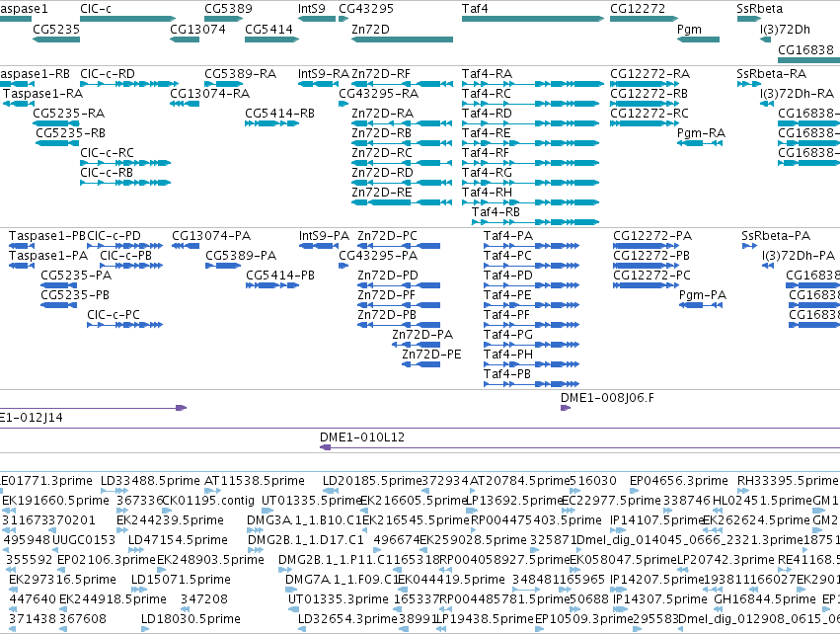
Task: Select the CG43295 gene label
Action: [366, 9]
